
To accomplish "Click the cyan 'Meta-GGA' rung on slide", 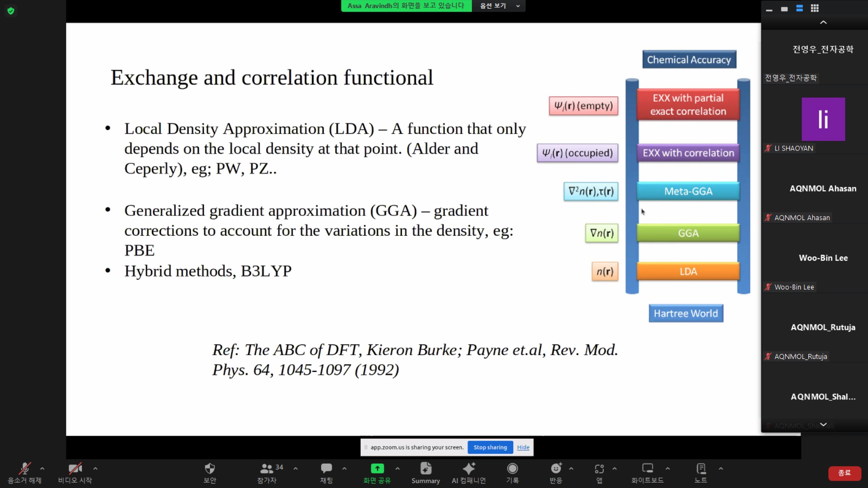I will tap(688, 191).
